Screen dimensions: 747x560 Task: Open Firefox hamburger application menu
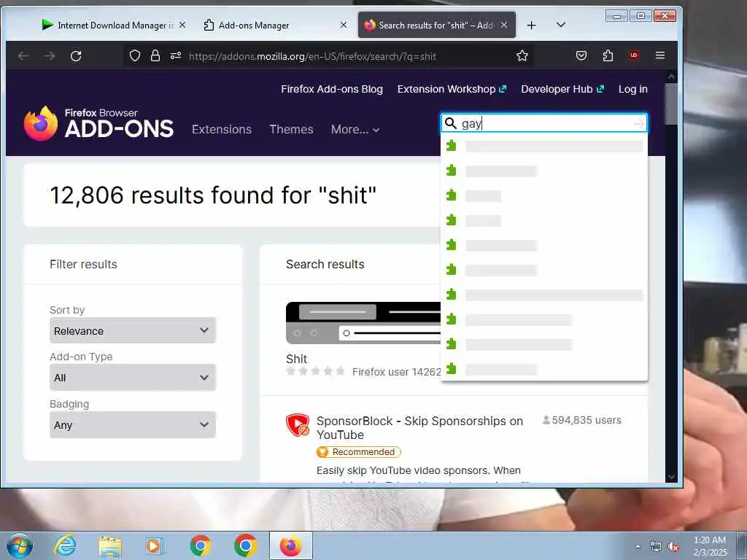pos(659,55)
